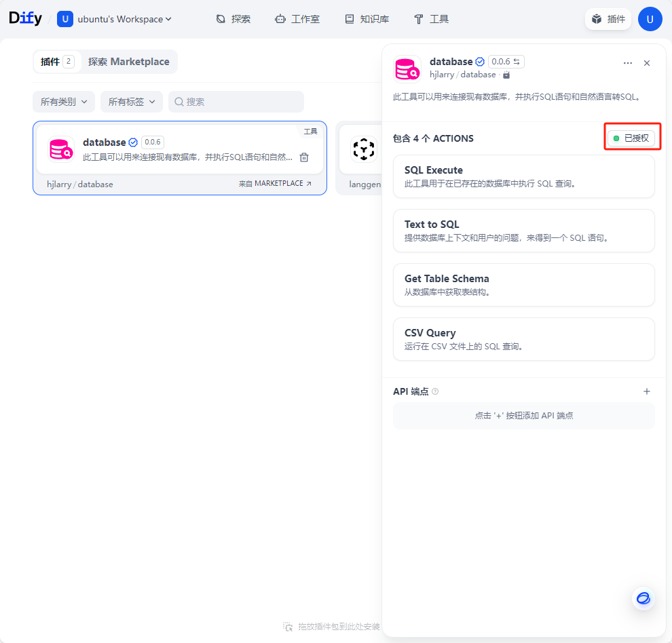Close the database detail panel
The image size is (672, 643).
pyautogui.click(x=647, y=63)
